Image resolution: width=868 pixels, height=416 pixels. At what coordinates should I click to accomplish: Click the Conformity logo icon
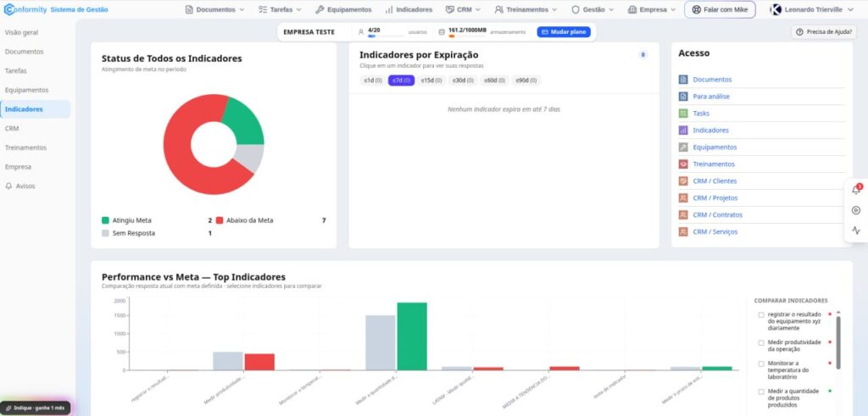(x=9, y=9)
